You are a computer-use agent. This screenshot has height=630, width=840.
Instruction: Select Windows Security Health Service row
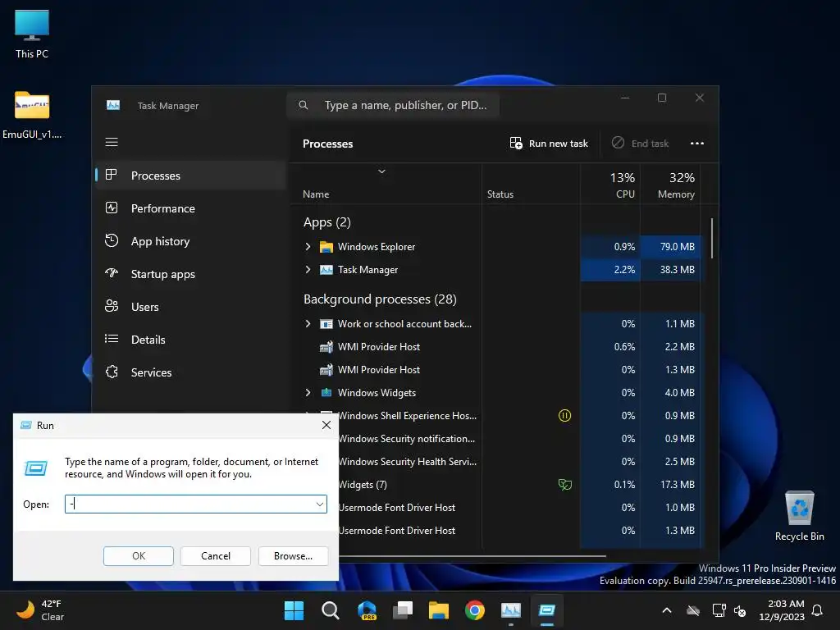click(519, 462)
